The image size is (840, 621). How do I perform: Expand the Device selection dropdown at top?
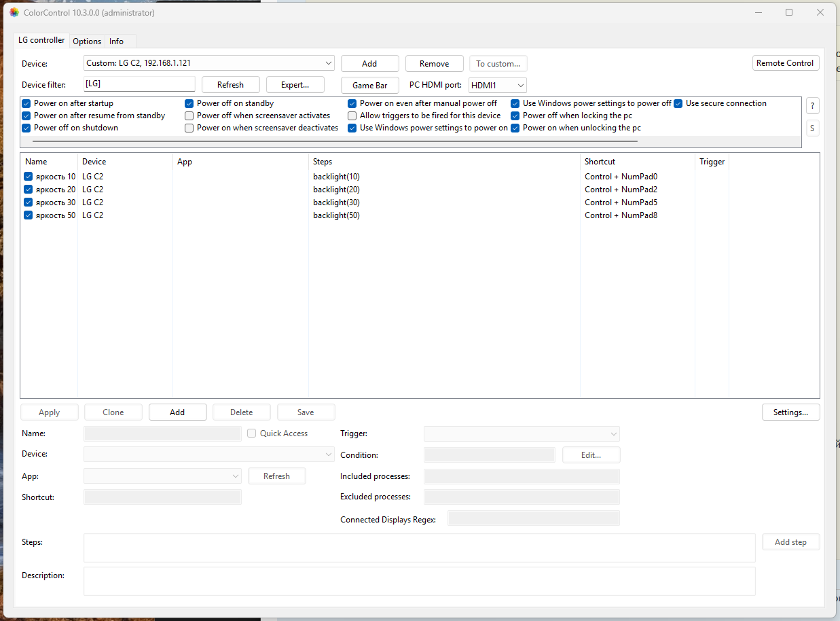coord(329,63)
